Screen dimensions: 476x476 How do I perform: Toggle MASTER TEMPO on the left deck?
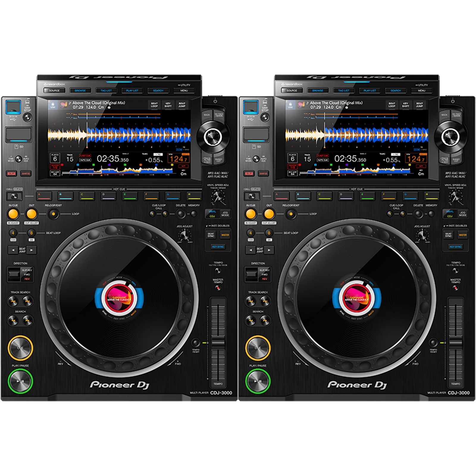[218, 288]
